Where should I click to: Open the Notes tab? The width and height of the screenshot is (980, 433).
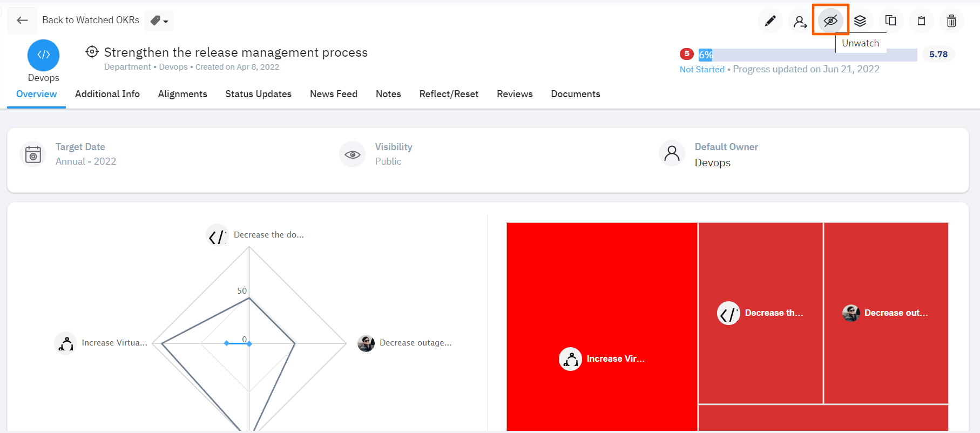coord(388,94)
